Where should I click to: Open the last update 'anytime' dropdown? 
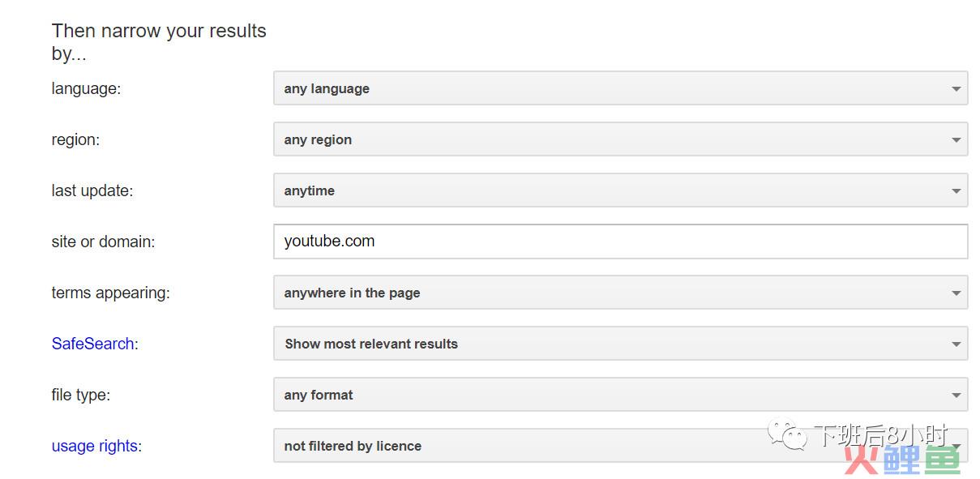coord(621,190)
